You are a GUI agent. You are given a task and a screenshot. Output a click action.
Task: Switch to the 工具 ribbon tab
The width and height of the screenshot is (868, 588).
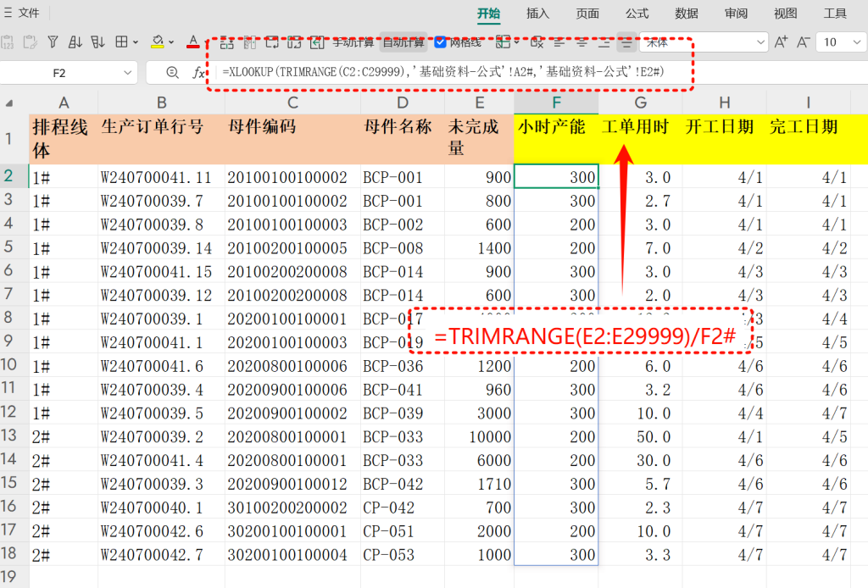pyautogui.click(x=835, y=14)
